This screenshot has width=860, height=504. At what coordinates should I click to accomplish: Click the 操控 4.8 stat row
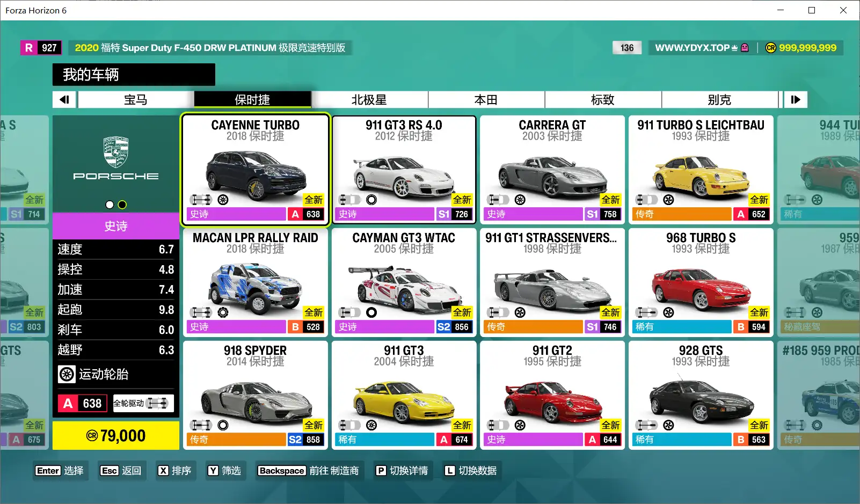pos(116,269)
